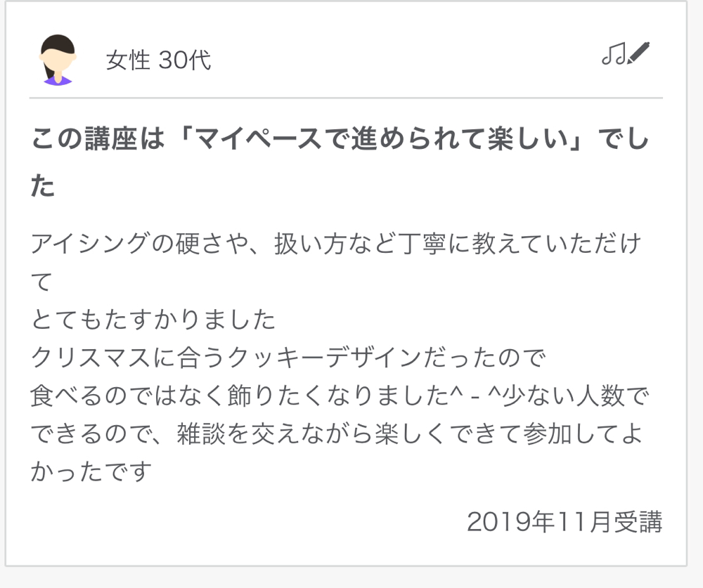Click the wrapped "た" ending the title
This screenshot has height=588, width=703.
43,186
